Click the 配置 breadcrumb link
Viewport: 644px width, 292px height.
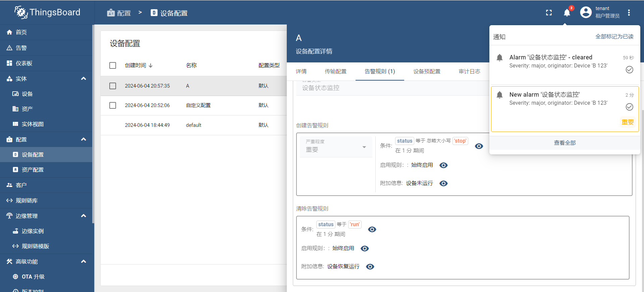(x=119, y=13)
